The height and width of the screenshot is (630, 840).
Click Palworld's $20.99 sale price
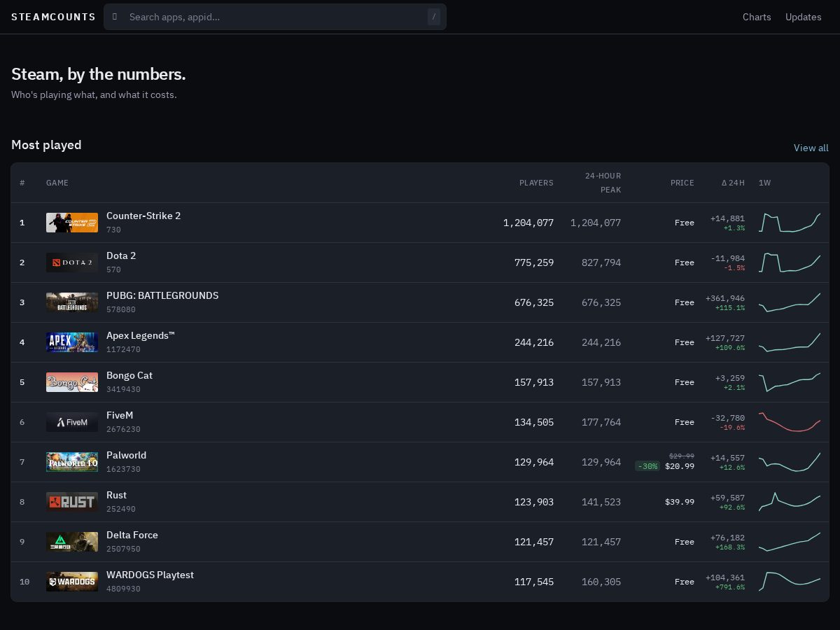680,466
